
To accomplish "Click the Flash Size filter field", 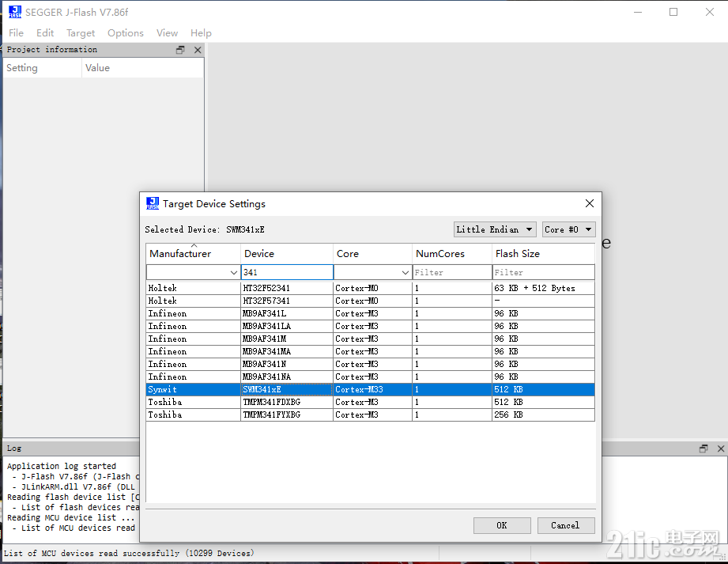I will (543, 273).
